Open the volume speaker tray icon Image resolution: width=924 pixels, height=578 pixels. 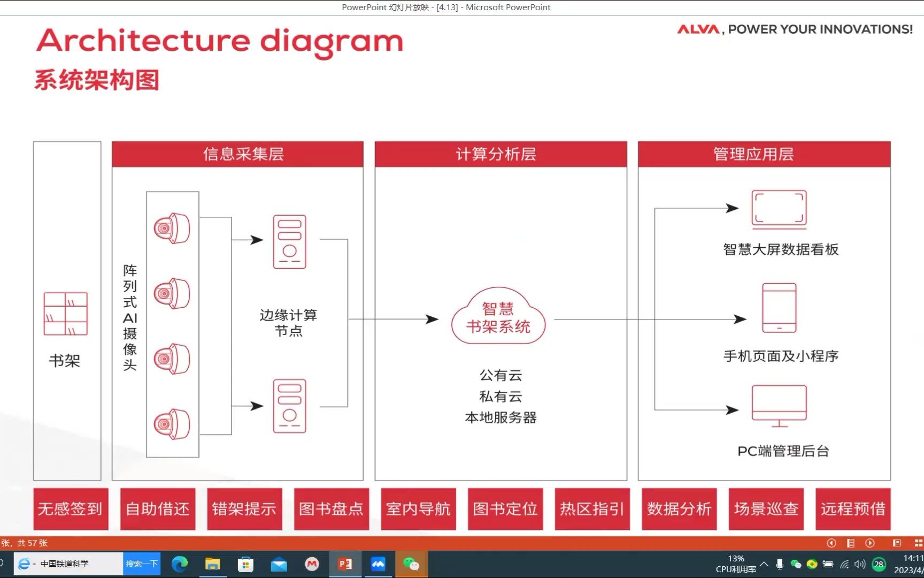[x=860, y=564]
